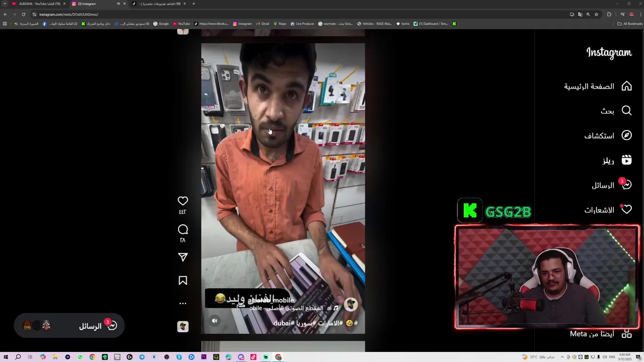Open the Gmail bookmark

262,24
